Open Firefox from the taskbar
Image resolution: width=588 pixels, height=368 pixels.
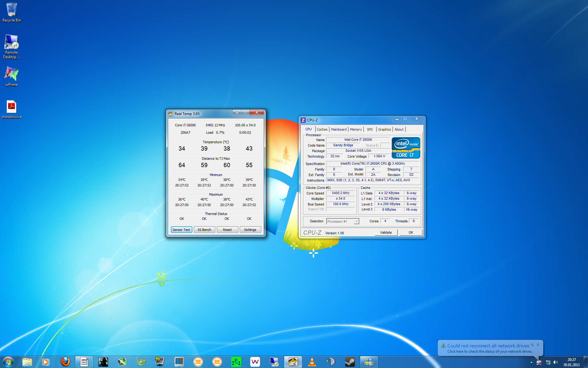65,362
